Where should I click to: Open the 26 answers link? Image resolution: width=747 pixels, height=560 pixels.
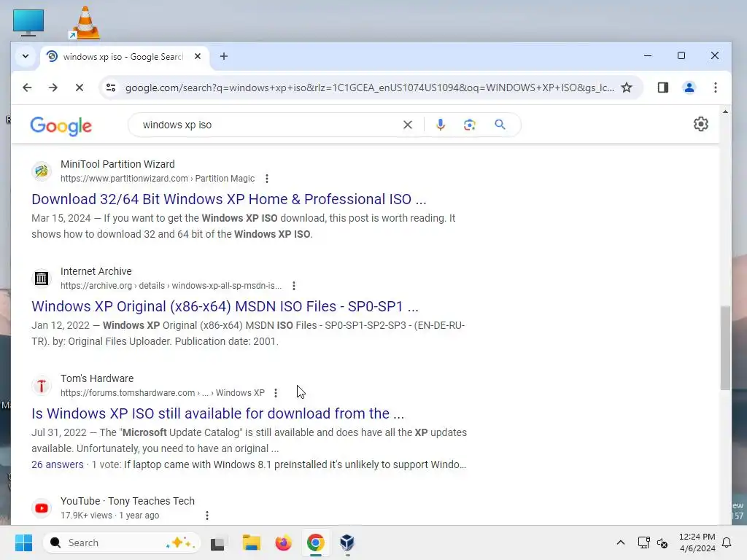click(x=57, y=464)
